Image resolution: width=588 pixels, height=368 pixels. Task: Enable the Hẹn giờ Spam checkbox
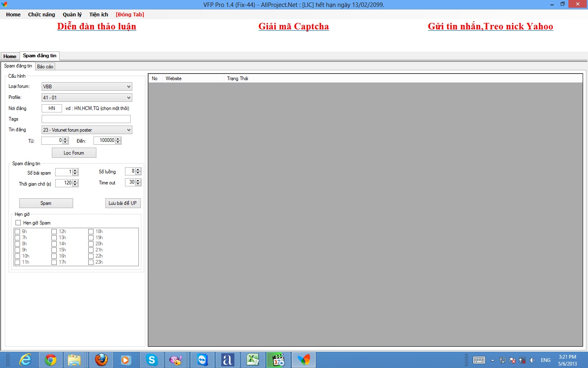(x=18, y=223)
